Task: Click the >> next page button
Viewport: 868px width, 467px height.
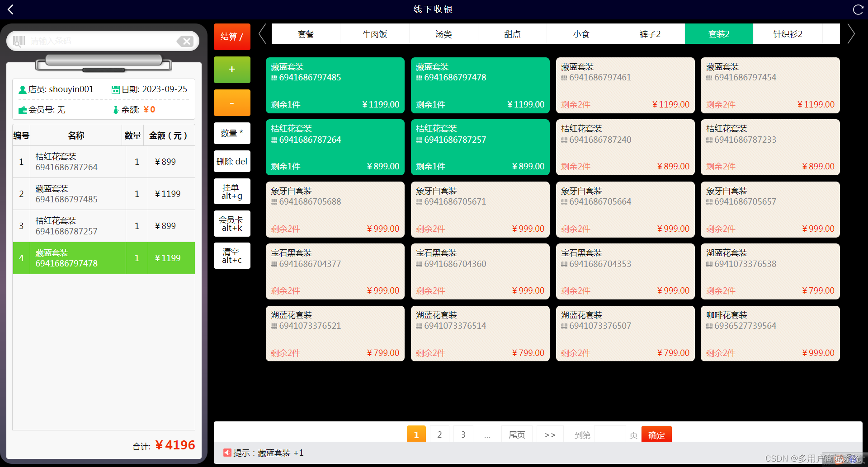Action: coord(550,434)
